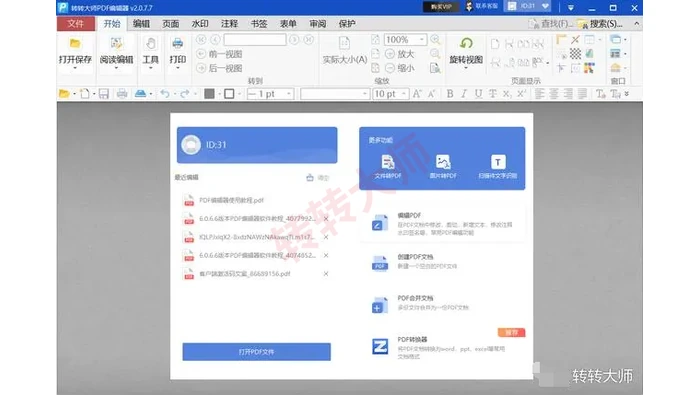Toggle superscript formatting
This screenshot has height=395, width=700.
(x=521, y=94)
